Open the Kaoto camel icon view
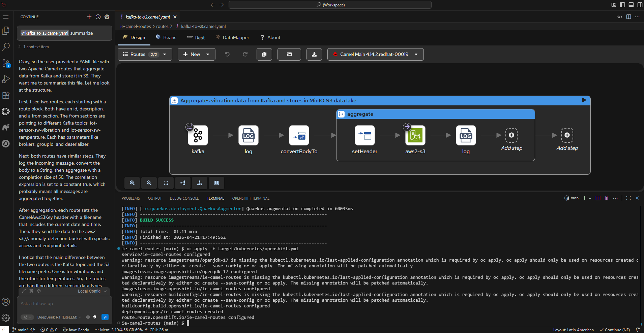644x333 pixels. [x=6, y=128]
